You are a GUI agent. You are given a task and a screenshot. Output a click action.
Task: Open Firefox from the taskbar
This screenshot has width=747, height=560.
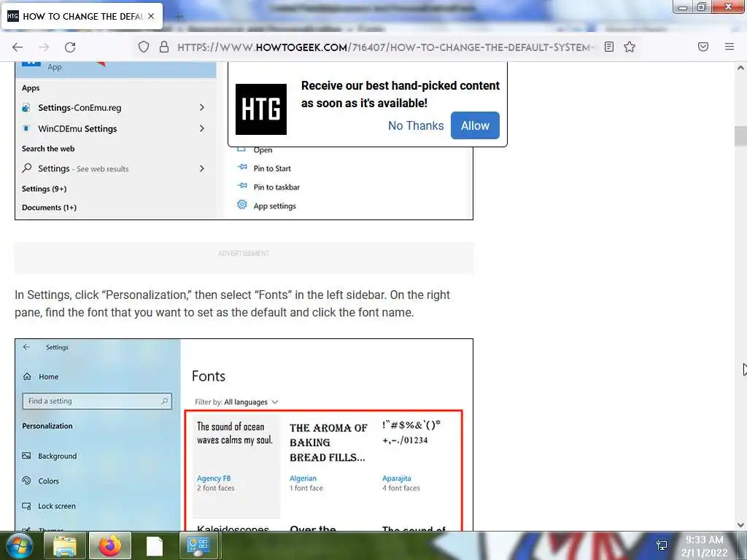(x=110, y=545)
